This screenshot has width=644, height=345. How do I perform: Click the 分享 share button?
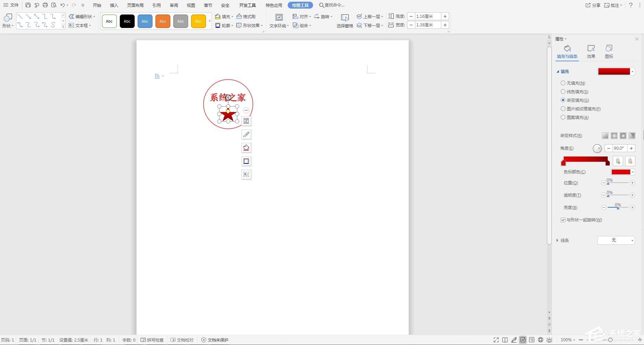(593, 5)
